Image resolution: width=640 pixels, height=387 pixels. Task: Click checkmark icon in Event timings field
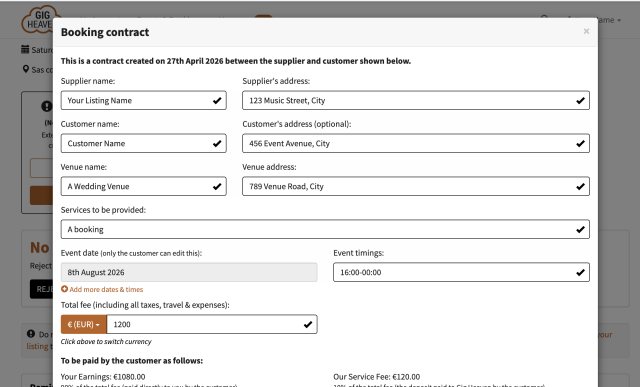pyautogui.click(x=580, y=272)
